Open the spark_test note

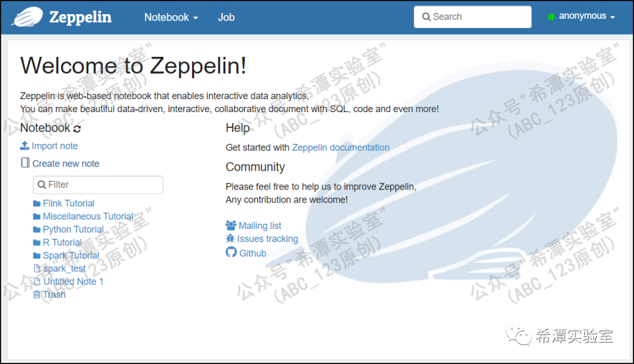pyautogui.click(x=65, y=268)
